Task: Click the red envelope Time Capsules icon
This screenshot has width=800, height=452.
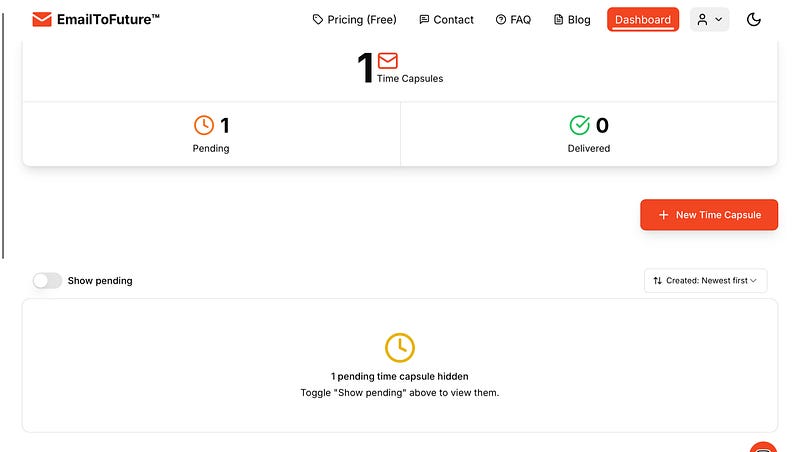Action: click(388, 61)
